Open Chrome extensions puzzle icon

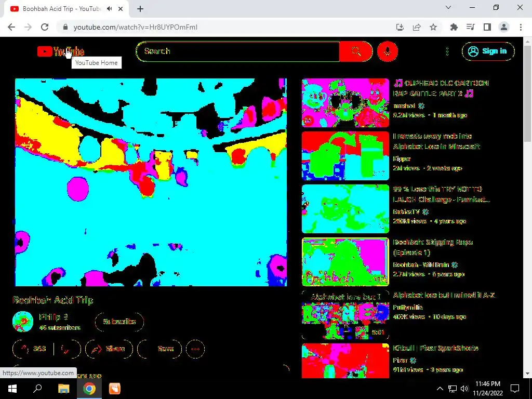tap(454, 27)
